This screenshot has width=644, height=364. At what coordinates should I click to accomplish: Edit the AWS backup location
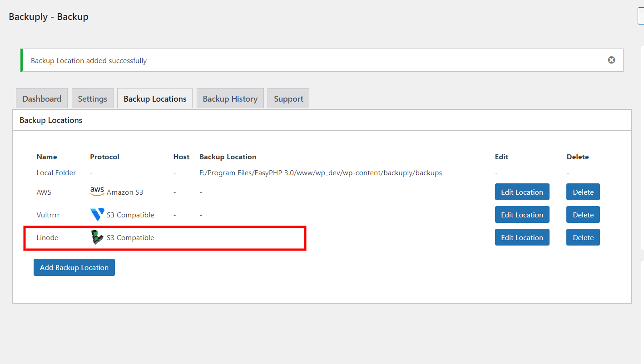(522, 192)
